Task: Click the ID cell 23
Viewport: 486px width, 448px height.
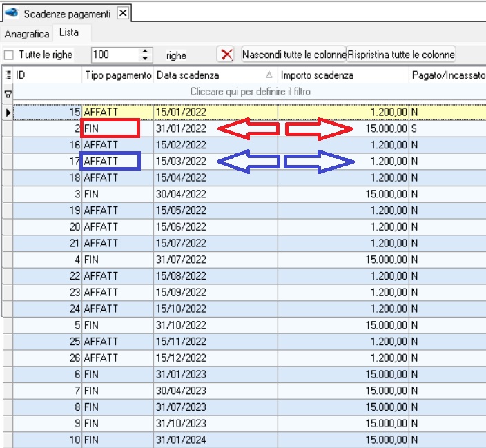Action: point(48,293)
